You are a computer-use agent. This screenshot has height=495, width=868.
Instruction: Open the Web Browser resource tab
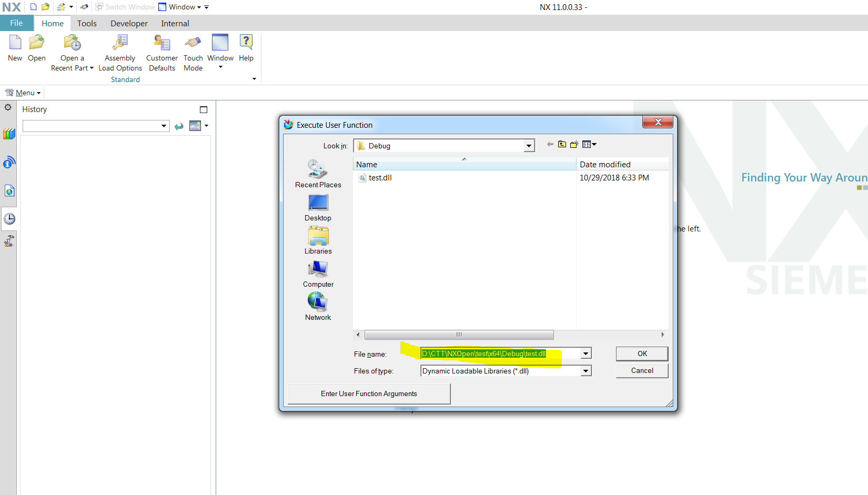coord(9,190)
